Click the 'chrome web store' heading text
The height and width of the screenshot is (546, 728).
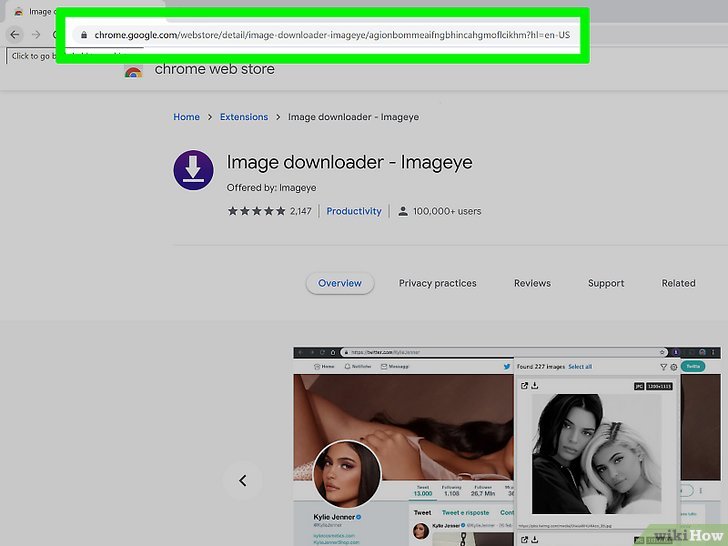point(214,69)
